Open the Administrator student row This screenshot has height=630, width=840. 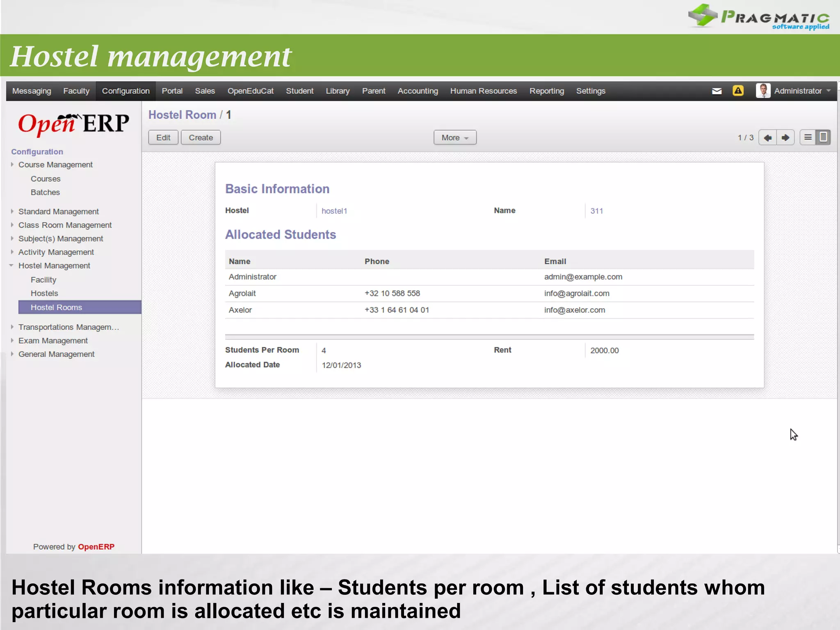[489, 277]
